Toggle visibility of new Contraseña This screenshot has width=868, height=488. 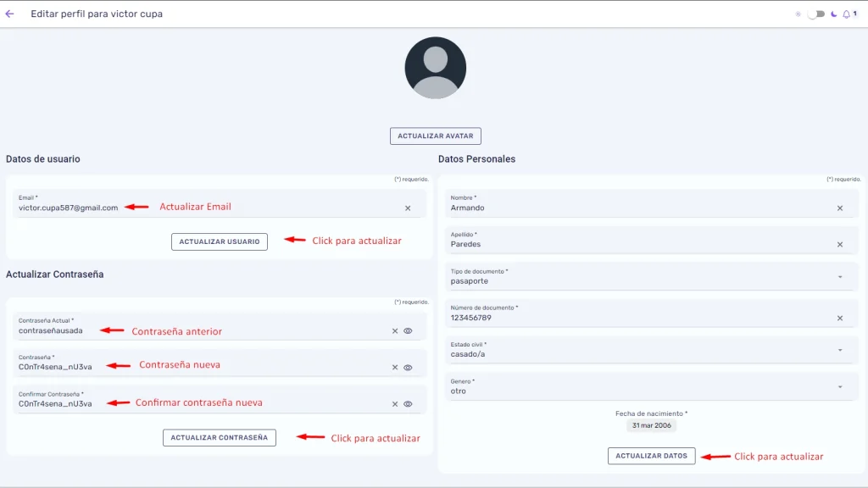tap(408, 368)
